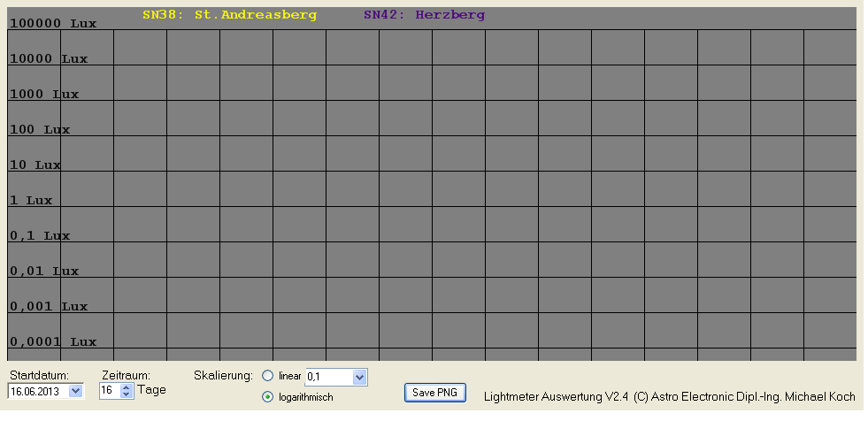Click the 0,001 Lux axis label
This screenshot has height=421, width=868.
(49, 307)
